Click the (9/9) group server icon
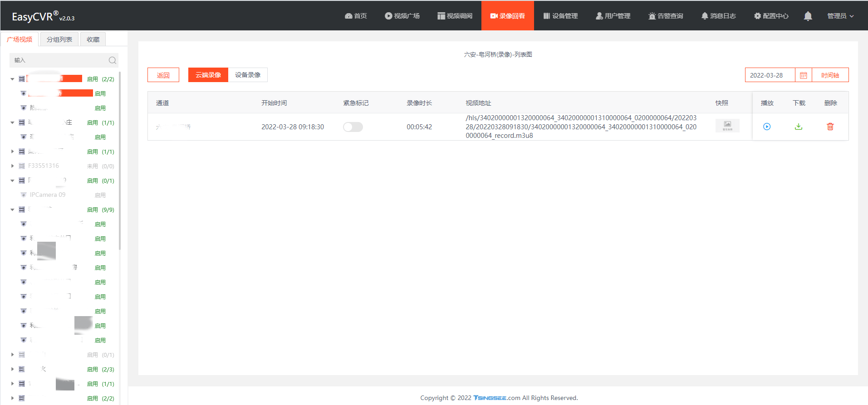 (22, 210)
